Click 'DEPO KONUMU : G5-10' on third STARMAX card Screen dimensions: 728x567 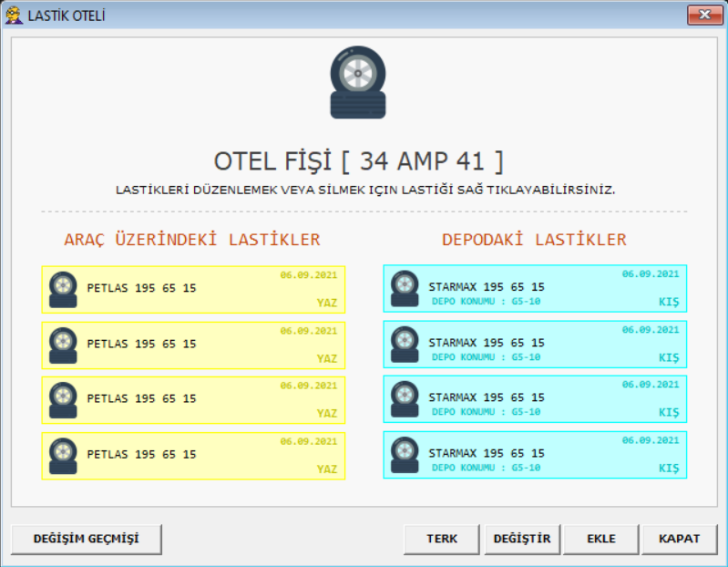(x=487, y=412)
